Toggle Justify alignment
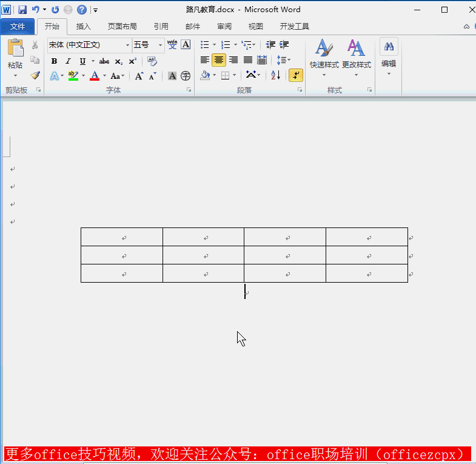Viewport: 476px width, 464px height. click(x=248, y=60)
